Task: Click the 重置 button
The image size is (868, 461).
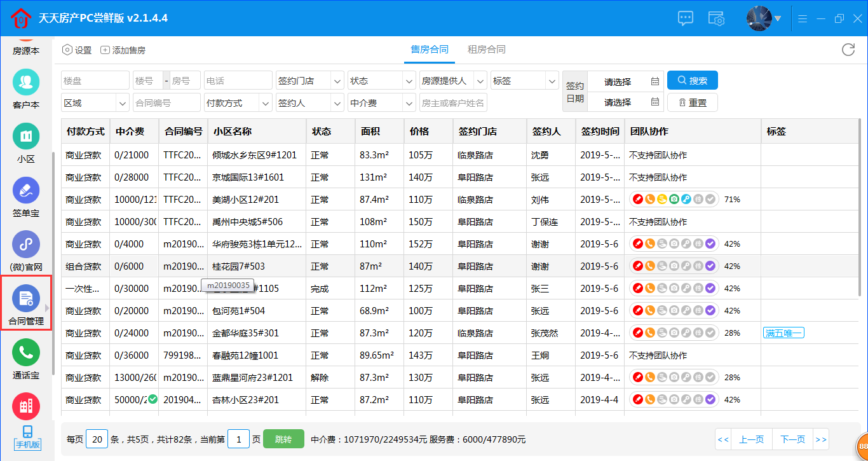Action: (692, 102)
